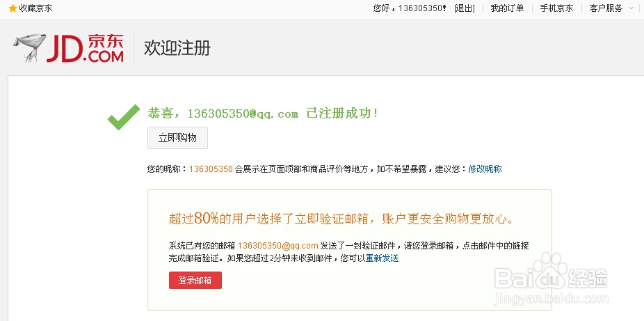Expand the 客户服务 dropdown arrow
Screen dimensions: 644x321
click(631, 8)
